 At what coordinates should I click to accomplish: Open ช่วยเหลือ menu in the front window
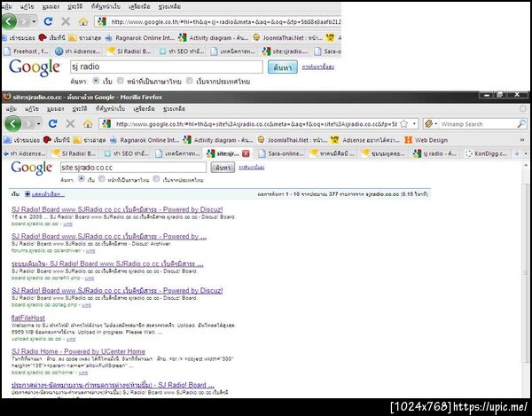pyautogui.click(x=174, y=108)
